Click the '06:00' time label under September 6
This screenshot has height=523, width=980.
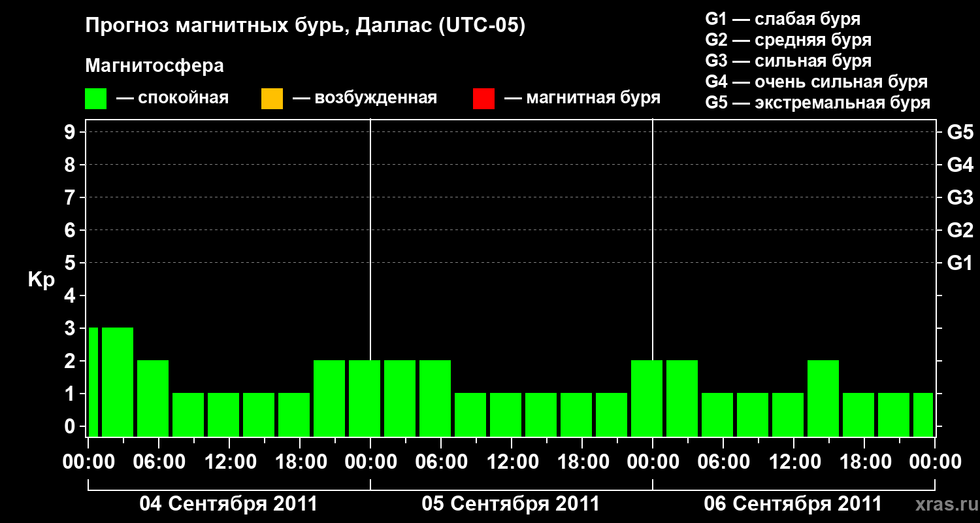[x=725, y=462]
